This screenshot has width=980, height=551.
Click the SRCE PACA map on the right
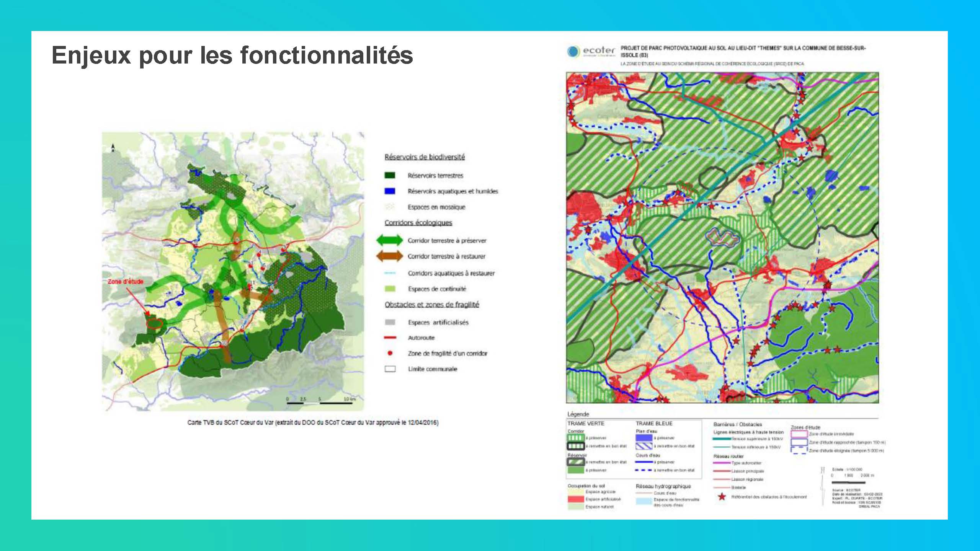coord(722,237)
